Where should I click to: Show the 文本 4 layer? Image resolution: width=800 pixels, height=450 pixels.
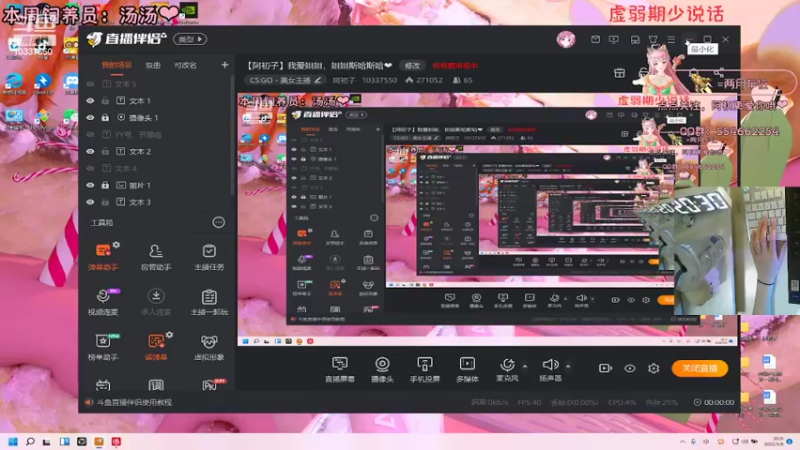[x=90, y=168]
